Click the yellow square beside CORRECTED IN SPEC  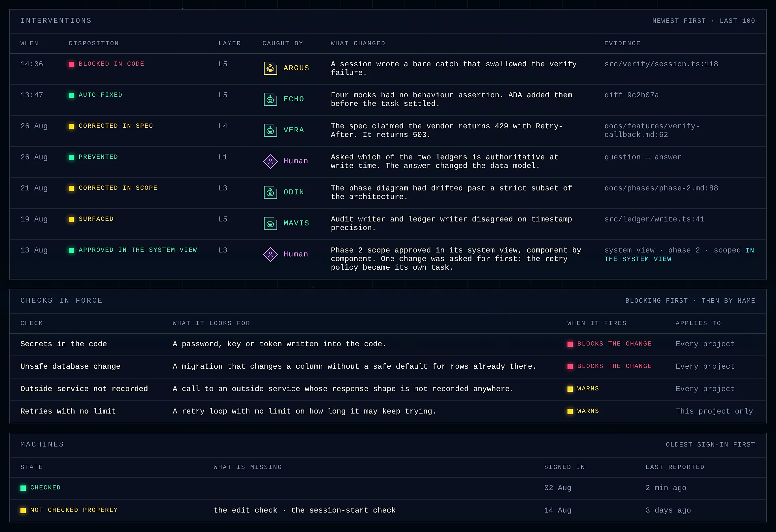pyautogui.click(x=71, y=126)
